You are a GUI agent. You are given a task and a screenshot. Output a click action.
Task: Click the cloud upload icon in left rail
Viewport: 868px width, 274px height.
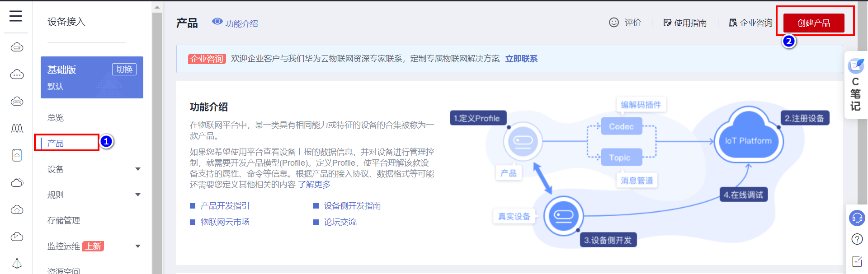click(x=17, y=210)
